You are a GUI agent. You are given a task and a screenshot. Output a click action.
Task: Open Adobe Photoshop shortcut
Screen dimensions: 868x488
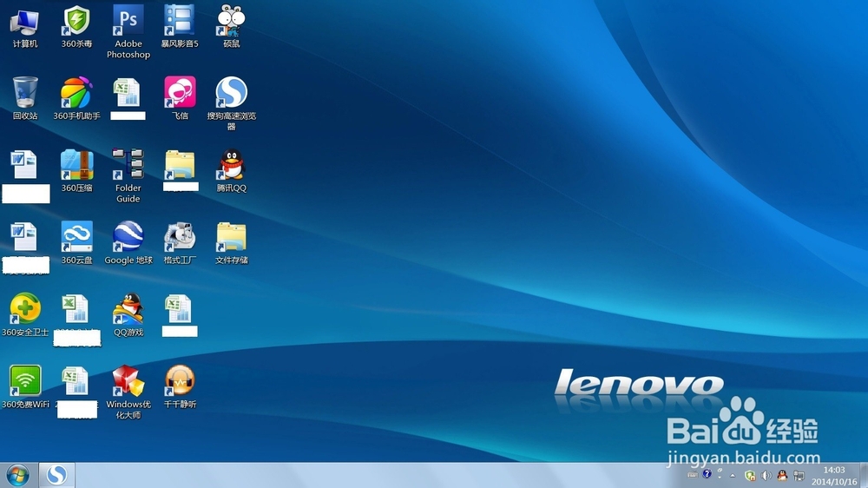click(128, 32)
